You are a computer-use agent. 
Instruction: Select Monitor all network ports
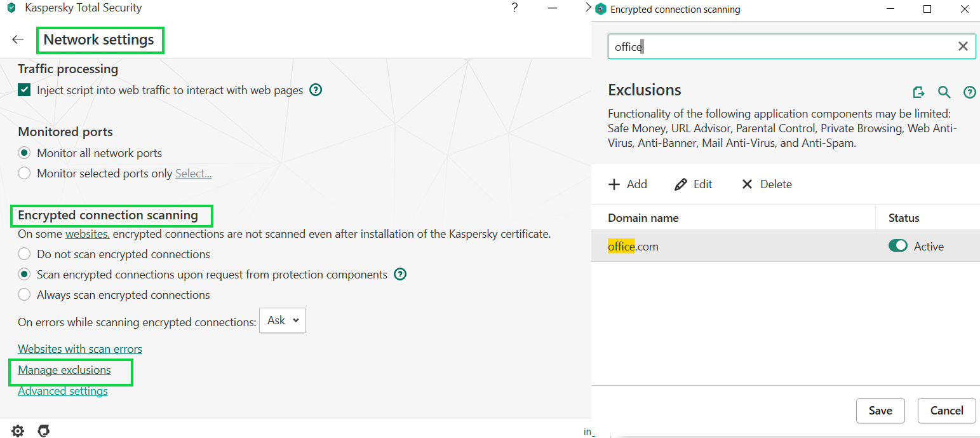click(x=24, y=153)
